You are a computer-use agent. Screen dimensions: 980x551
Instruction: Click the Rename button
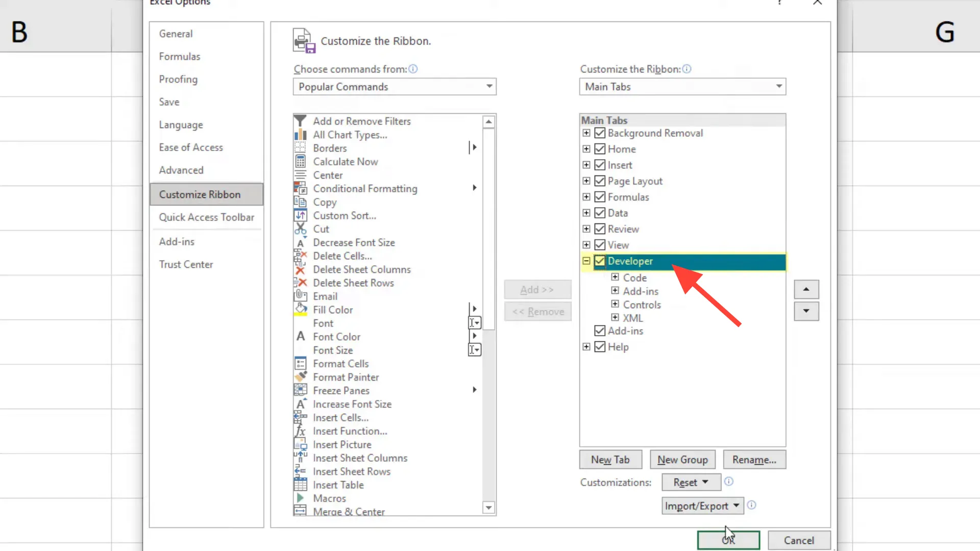754,459
